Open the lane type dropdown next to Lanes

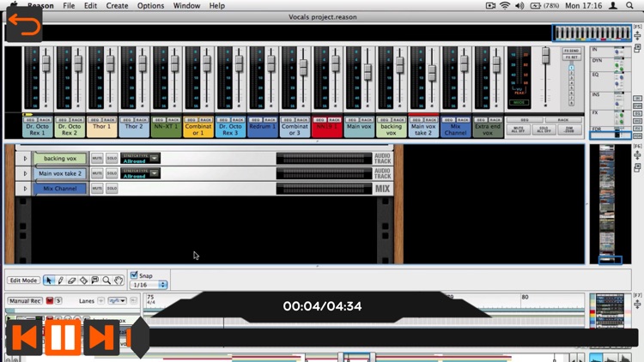(x=117, y=301)
